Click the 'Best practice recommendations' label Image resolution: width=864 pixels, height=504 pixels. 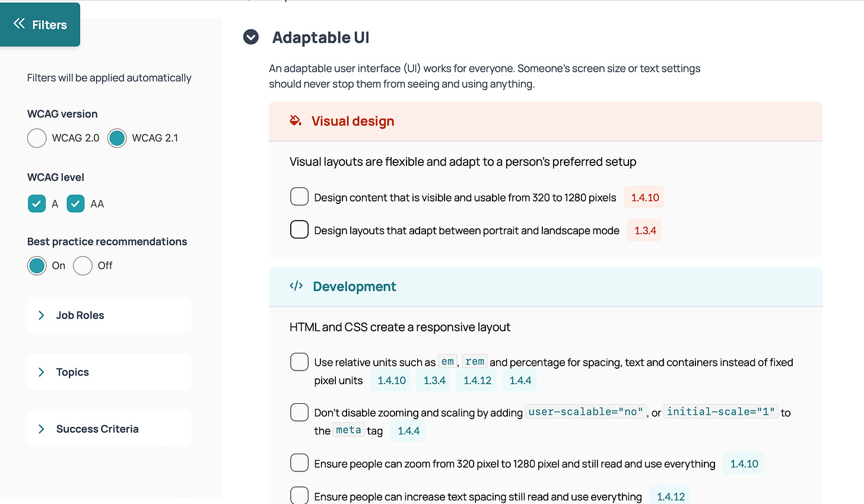(x=107, y=241)
